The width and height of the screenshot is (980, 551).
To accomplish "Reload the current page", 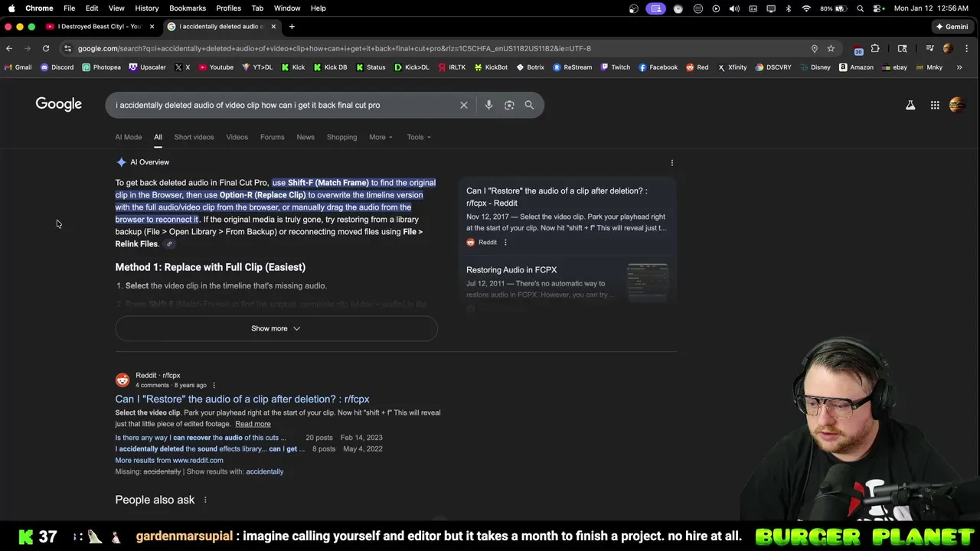I will pos(46,48).
